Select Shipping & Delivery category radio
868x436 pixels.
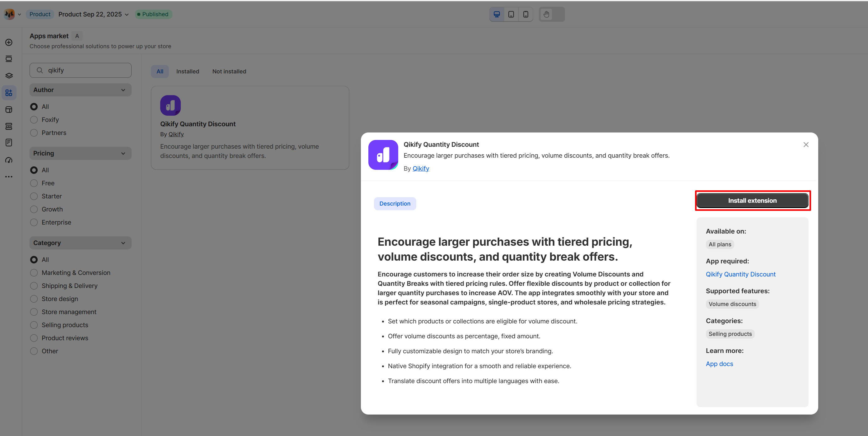tap(34, 286)
